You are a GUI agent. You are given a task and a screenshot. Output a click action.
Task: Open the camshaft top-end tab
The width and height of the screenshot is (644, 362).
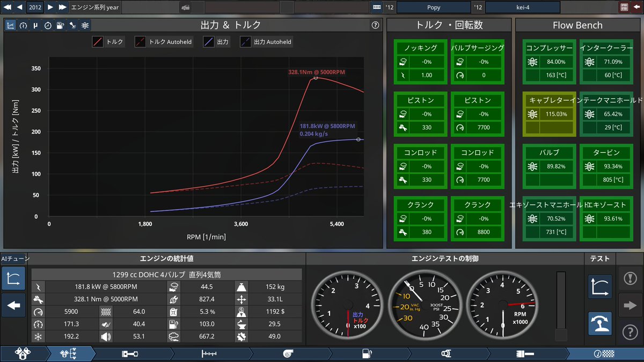point(210,354)
